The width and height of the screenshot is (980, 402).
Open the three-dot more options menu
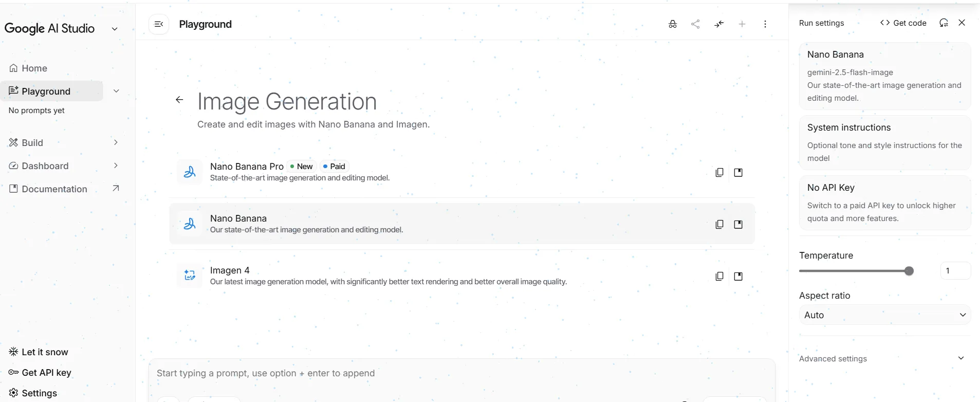pyautogui.click(x=765, y=24)
